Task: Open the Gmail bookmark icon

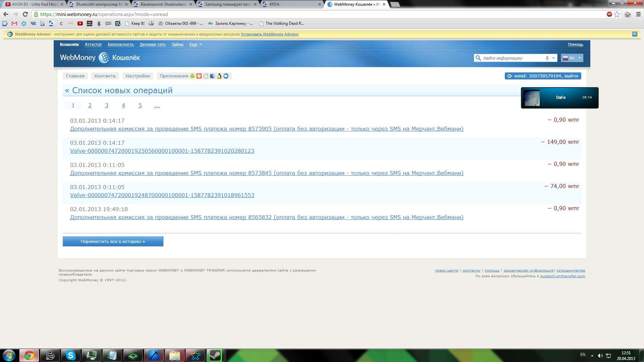Action: (14, 23)
